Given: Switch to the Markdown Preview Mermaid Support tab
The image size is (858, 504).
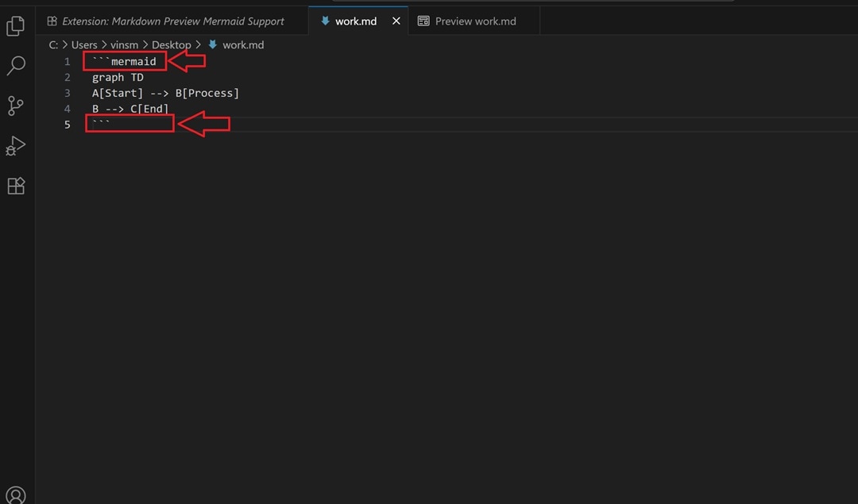Looking at the screenshot, I should pos(175,21).
